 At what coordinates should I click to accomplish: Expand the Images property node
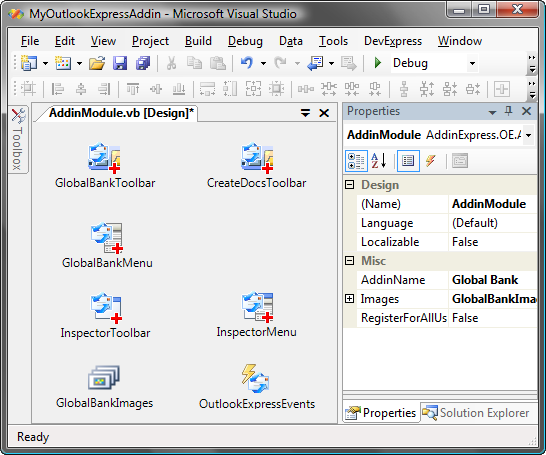click(349, 299)
